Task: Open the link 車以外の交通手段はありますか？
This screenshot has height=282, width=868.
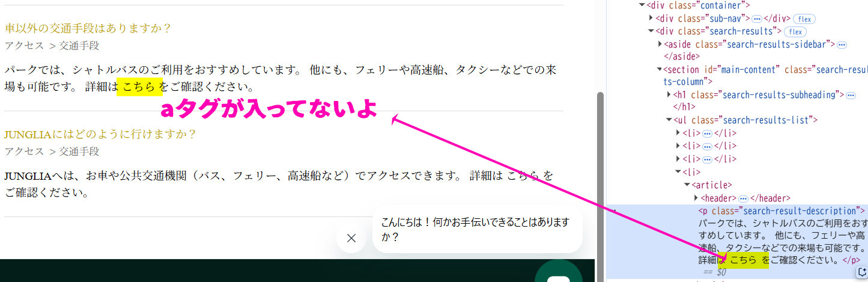Action: 88,28
